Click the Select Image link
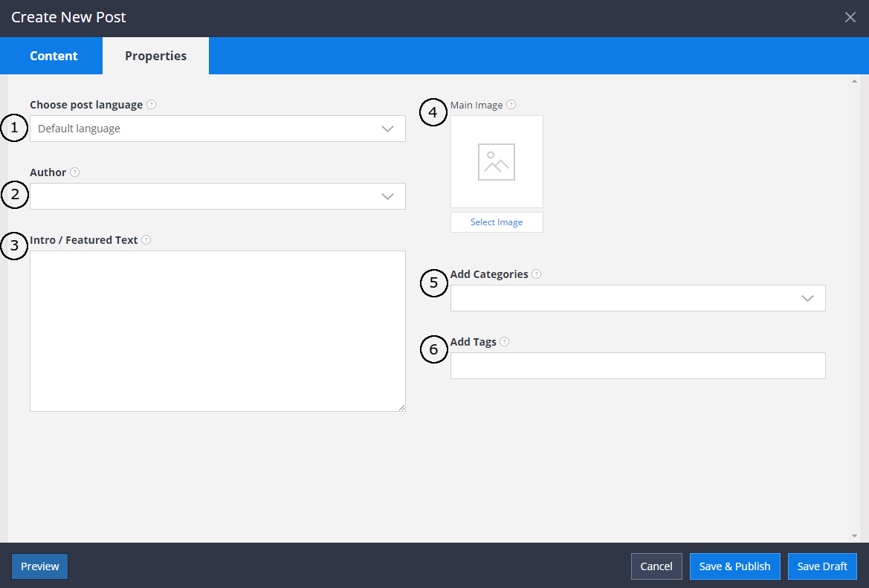The width and height of the screenshot is (869, 588). pos(497,222)
